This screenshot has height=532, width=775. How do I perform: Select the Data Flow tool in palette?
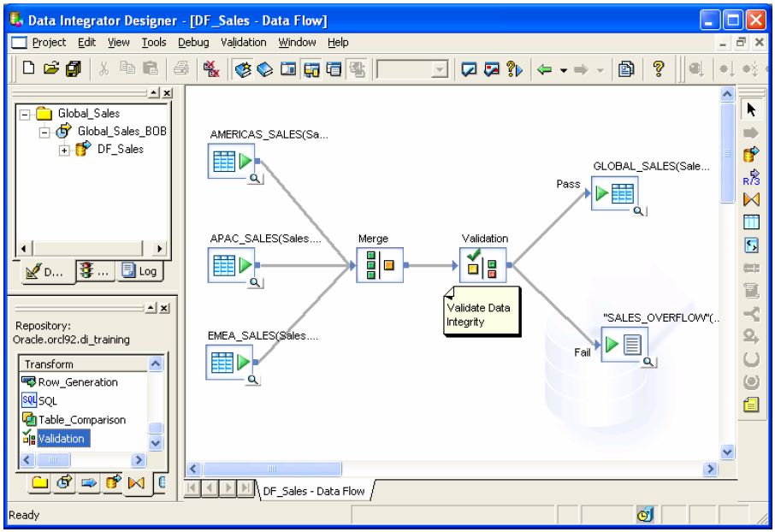coord(751,154)
